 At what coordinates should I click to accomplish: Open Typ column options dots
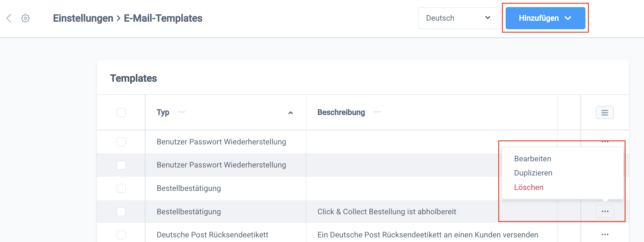pyautogui.click(x=181, y=112)
